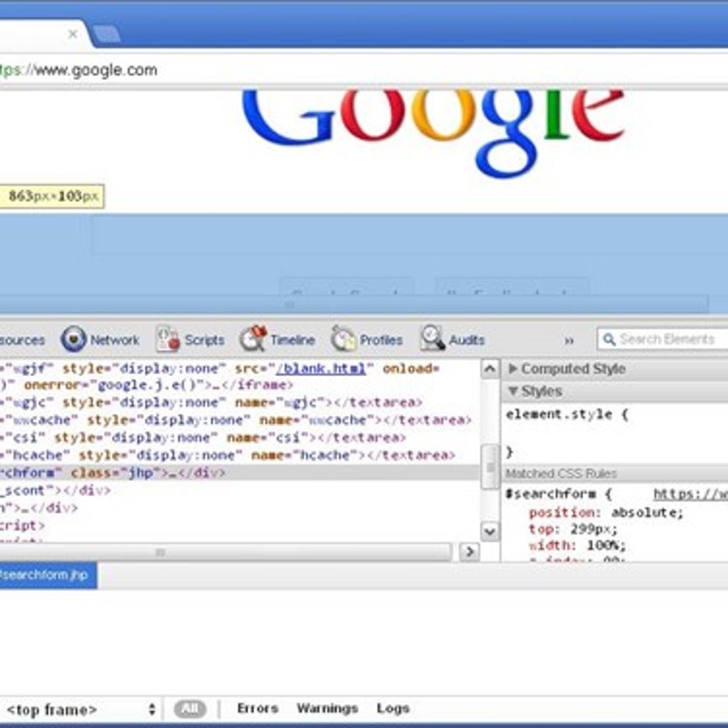This screenshot has height=728, width=728.
Task: Select the searchform class="jhp" div row
Action: pos(240,472)
